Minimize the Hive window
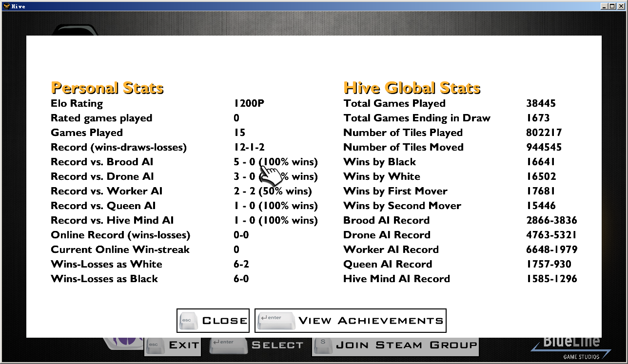The image size is (628, 364). [605, 6]
